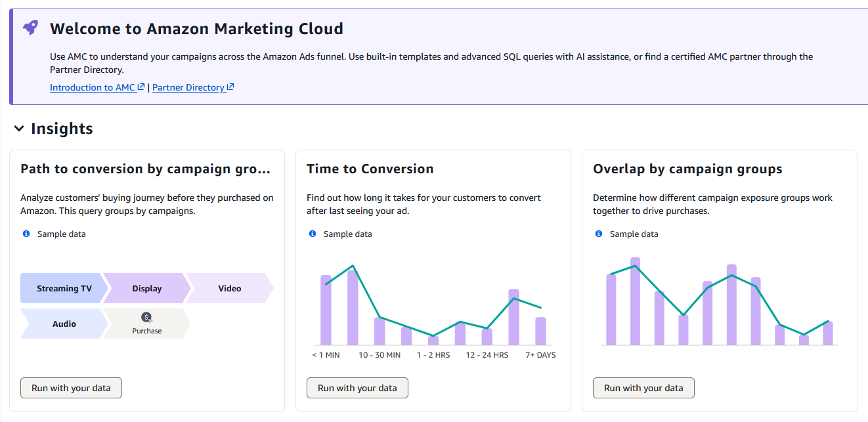Click the Welcome to Amazon Marketing Cloud heading
Screen dimensions: 868x422
(196, 29)
